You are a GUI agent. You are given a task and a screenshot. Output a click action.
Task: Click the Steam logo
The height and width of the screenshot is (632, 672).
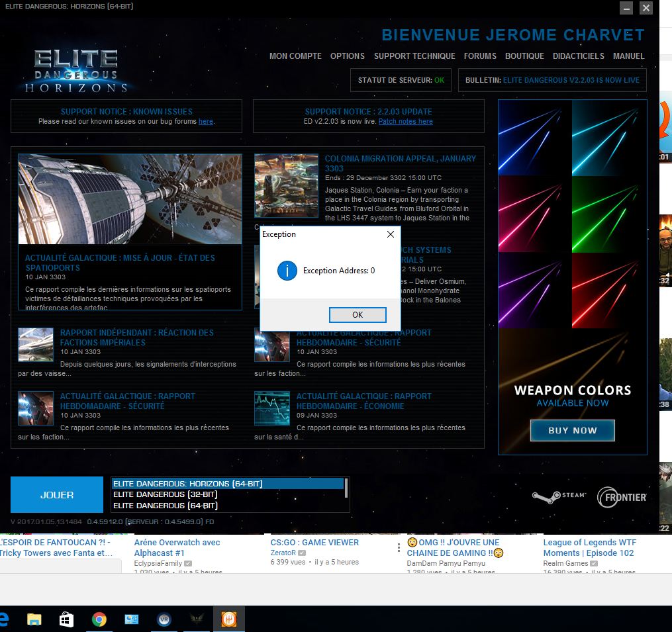pos(559,496)
